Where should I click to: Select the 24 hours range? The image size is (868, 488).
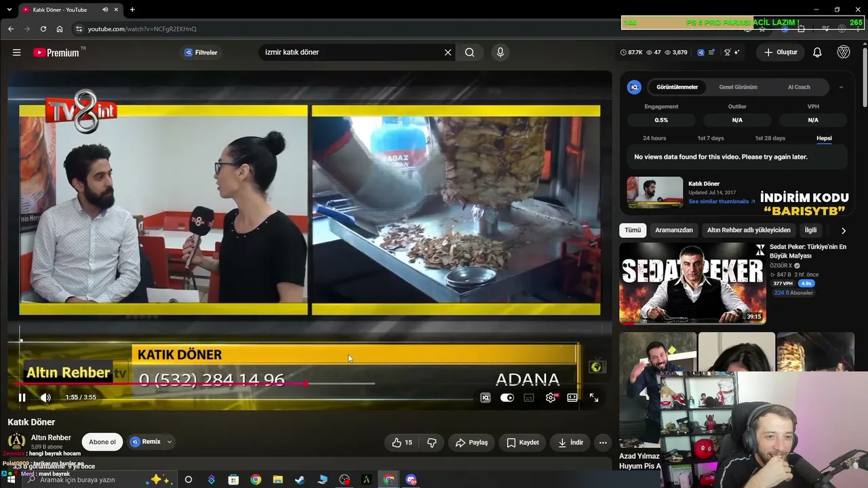pos(654,138)
